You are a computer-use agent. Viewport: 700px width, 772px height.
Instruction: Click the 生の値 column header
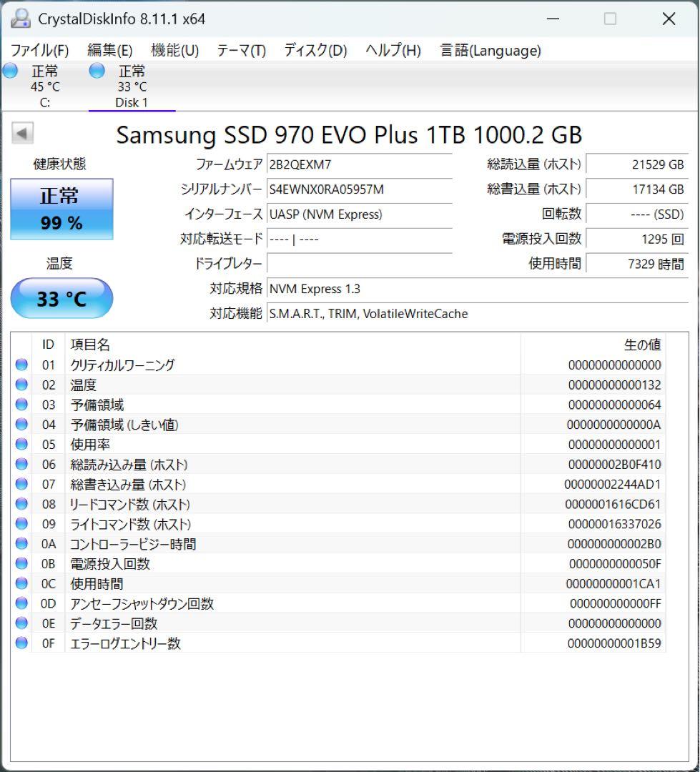(593, 344)
